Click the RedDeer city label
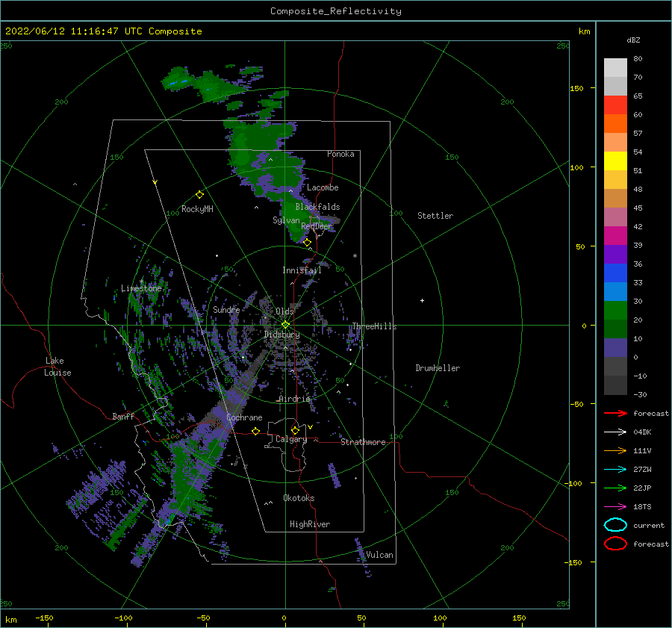Image resolution: width=672 pixels, height=628 pixels. [317, 226]
